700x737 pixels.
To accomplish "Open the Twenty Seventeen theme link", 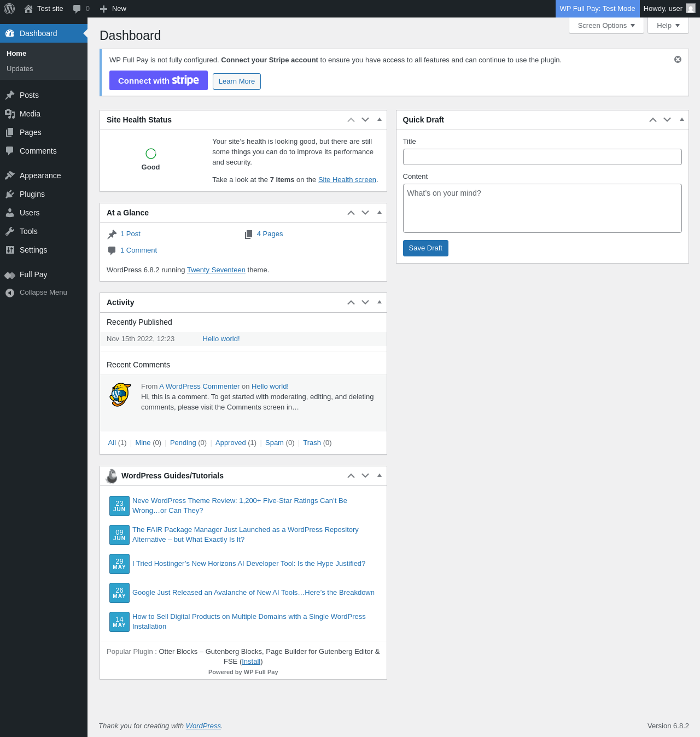I will pyautogui.click(x=216, y=270).
